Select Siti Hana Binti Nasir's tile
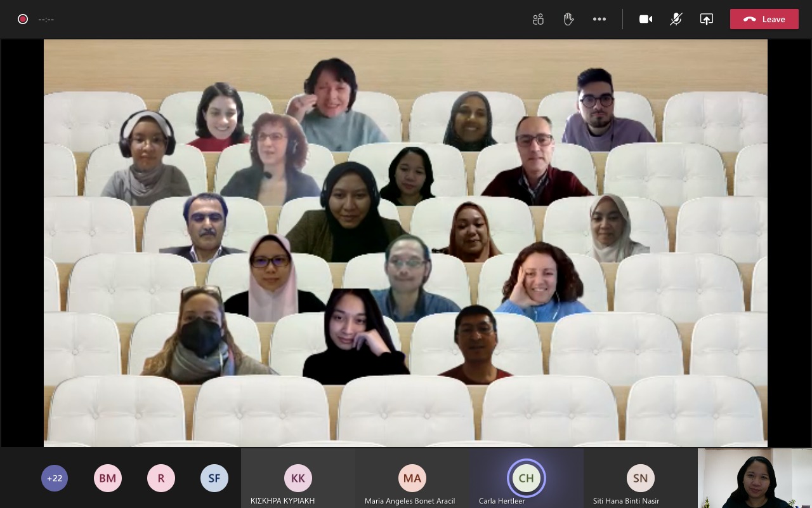The image size is (812, 508). click(x=640, y=478)
